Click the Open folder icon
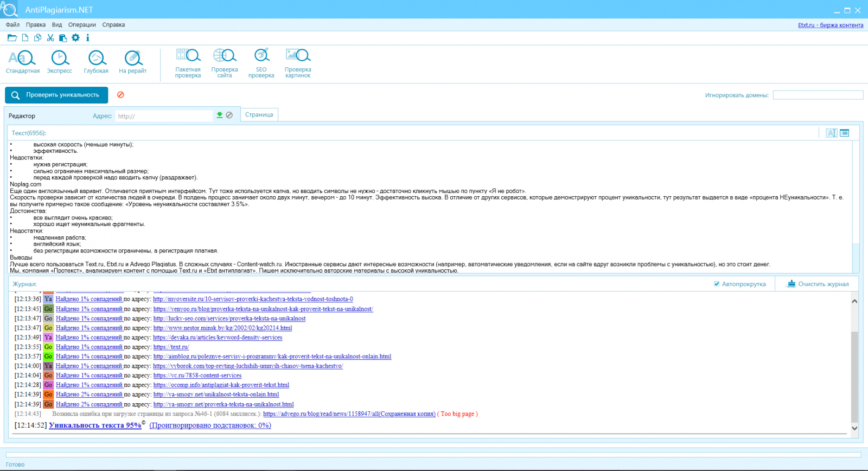868x471 pixels. pyautogui.click(x=12, y=38)
